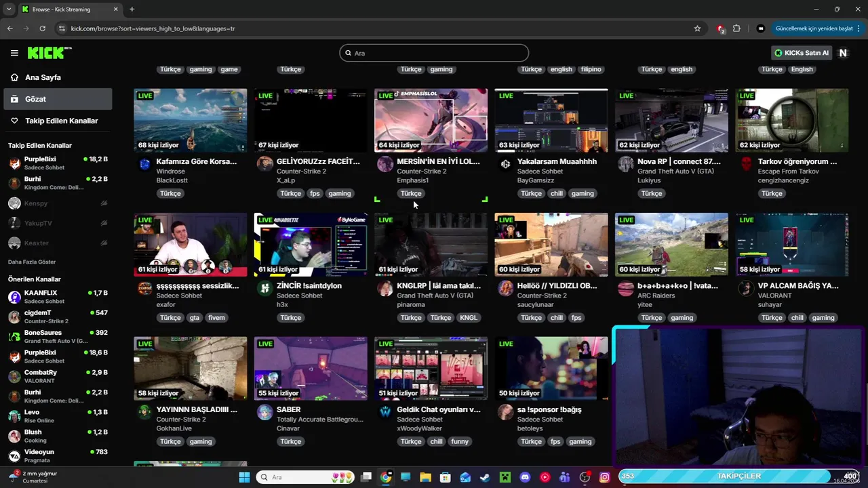Click BayGamsizz channel avatar
Screen dimensions: 868x488
(x=505, y=164)
